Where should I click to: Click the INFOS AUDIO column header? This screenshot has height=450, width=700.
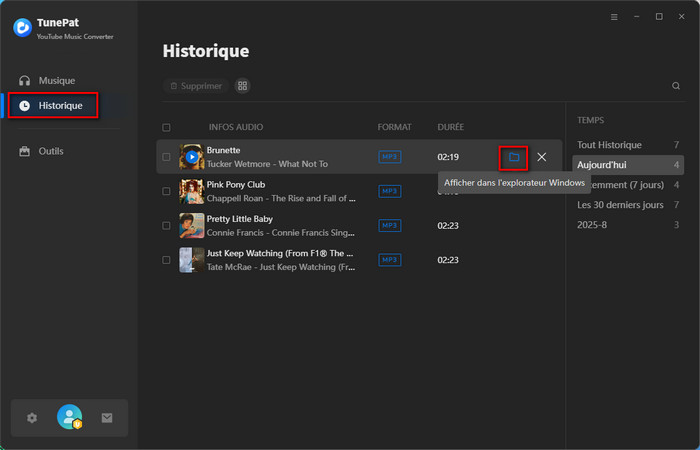(x=236, y=127)
